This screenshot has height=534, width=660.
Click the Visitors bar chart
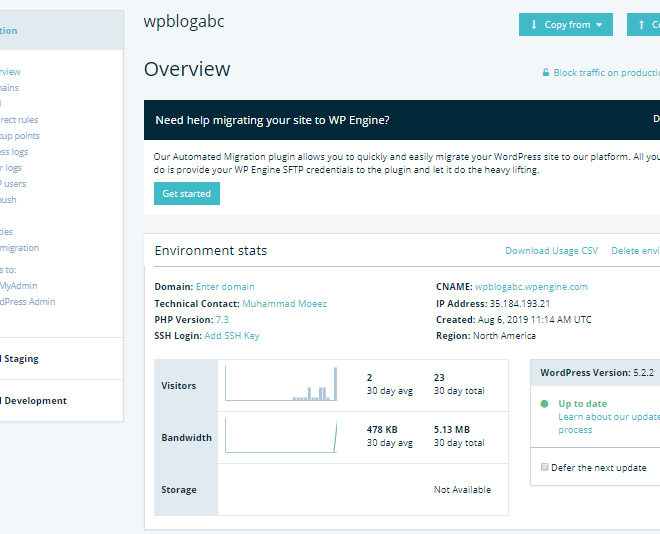point(281,384)
